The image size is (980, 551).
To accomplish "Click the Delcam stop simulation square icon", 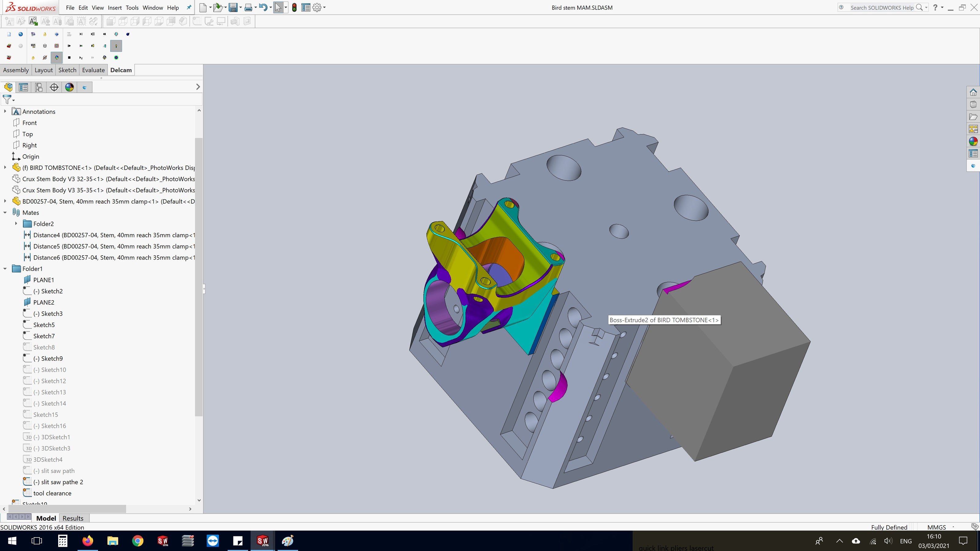I will click(69, 58).
